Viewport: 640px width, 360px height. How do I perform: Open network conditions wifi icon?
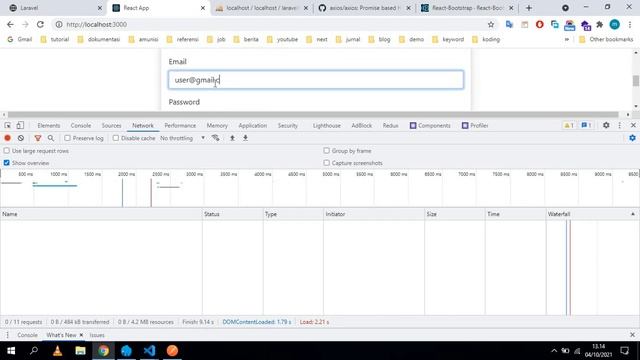tap(216, 138)
